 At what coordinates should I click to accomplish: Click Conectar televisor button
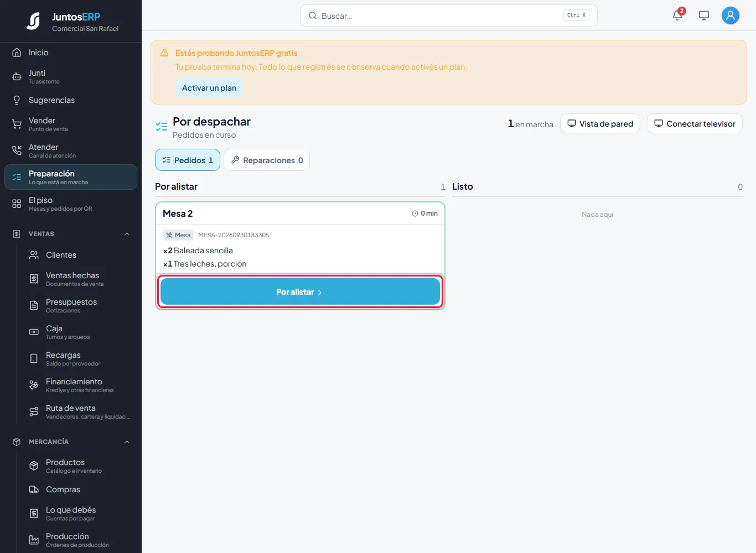695,123
